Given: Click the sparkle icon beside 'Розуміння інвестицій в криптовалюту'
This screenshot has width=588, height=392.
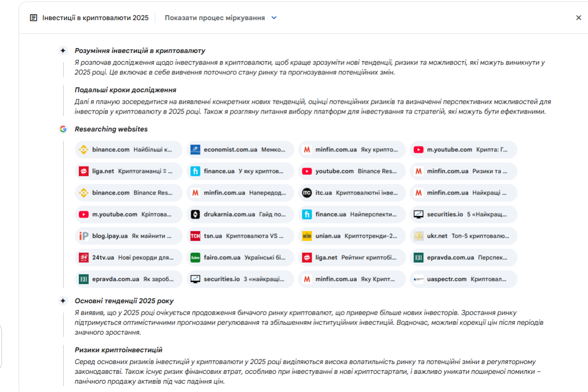Looking at the screenshot, I should [63, 50].
